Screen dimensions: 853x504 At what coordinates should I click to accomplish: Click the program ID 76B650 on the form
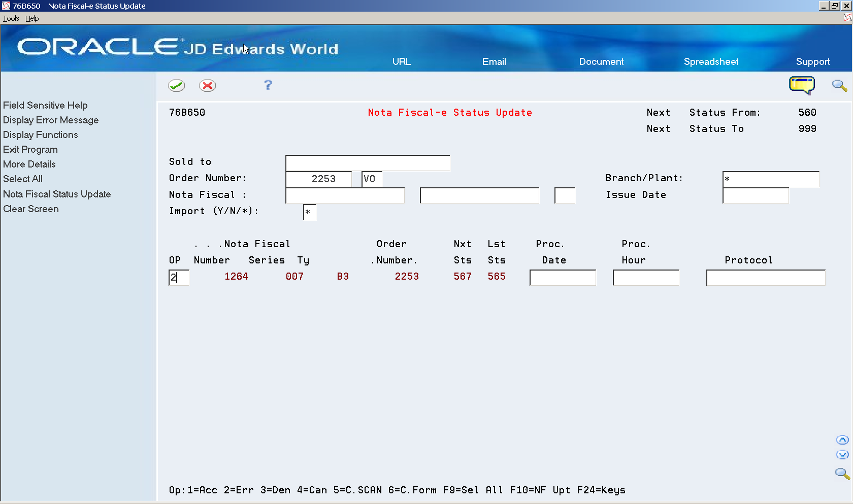(187, 113)
